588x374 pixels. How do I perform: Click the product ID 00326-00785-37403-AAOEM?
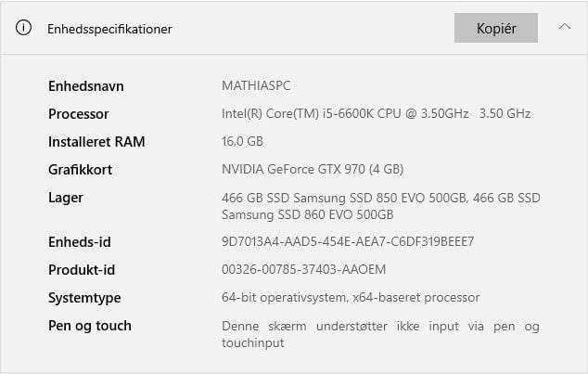tap(303, 270)
